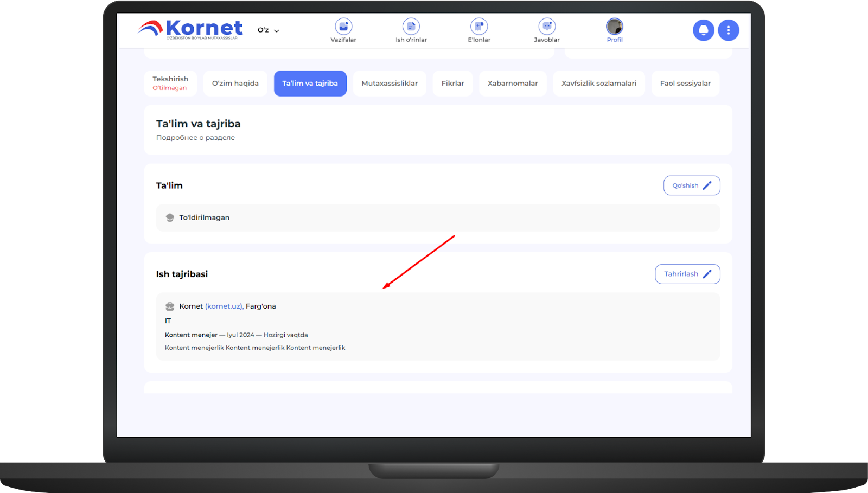Screen dimensions: 868x493
Task: Open the three-dot more options menu
Action: point(729,30)
